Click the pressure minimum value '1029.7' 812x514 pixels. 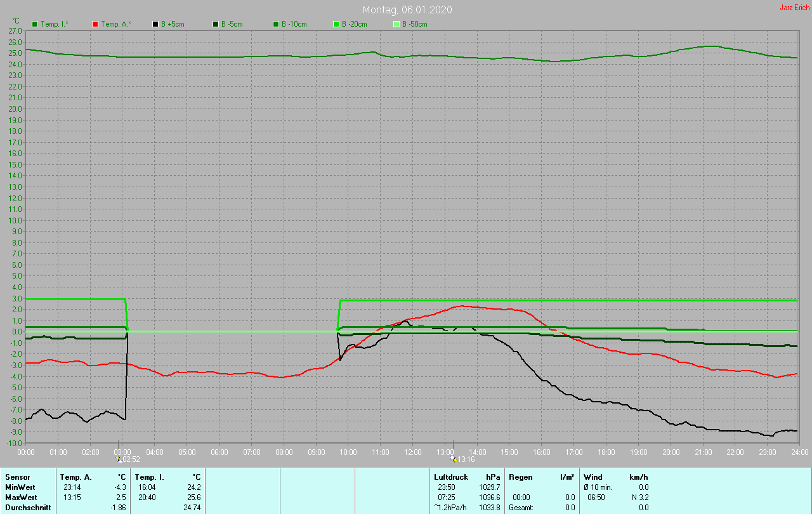click(x=489, y=487)
